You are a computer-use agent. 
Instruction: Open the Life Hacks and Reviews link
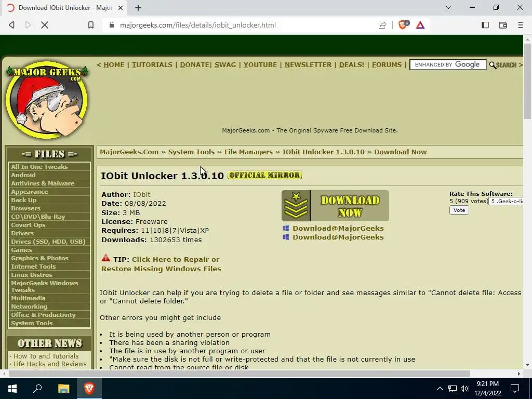50,364
